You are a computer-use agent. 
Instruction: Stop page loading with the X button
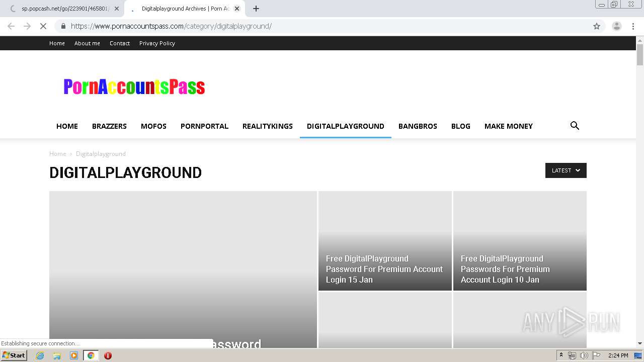click(43, 26)
